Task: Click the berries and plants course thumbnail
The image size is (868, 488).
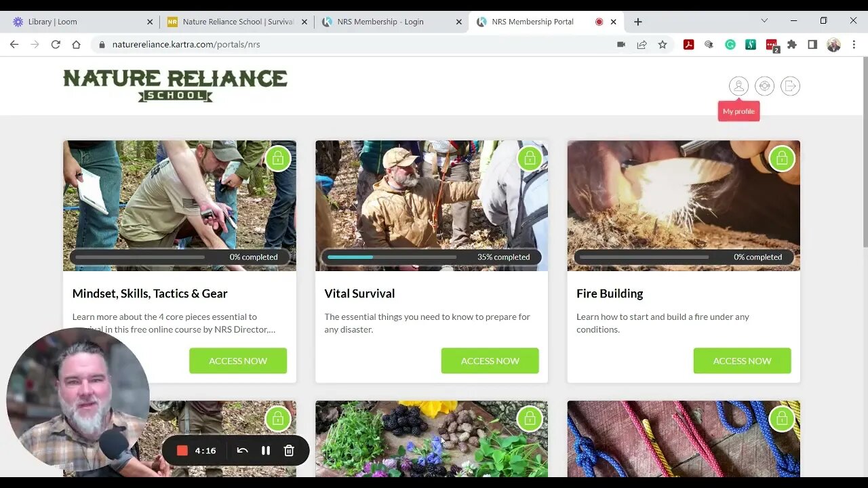Action: 431,439
